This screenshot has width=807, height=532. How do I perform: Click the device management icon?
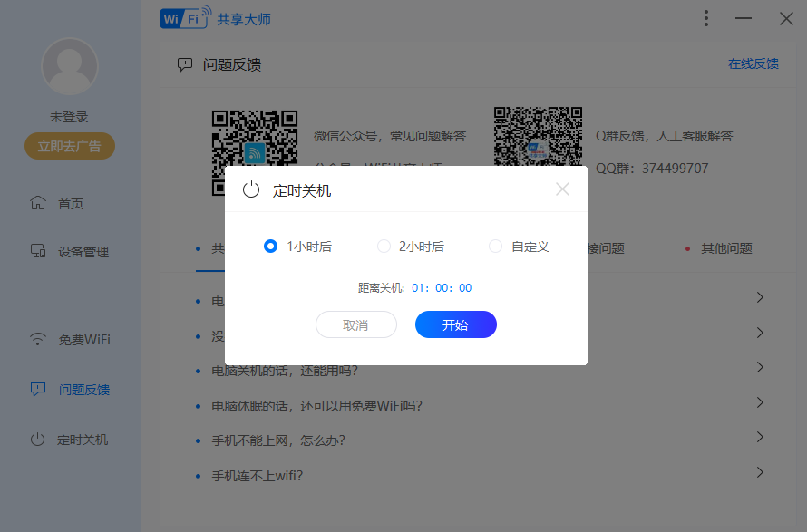(37, 252)
